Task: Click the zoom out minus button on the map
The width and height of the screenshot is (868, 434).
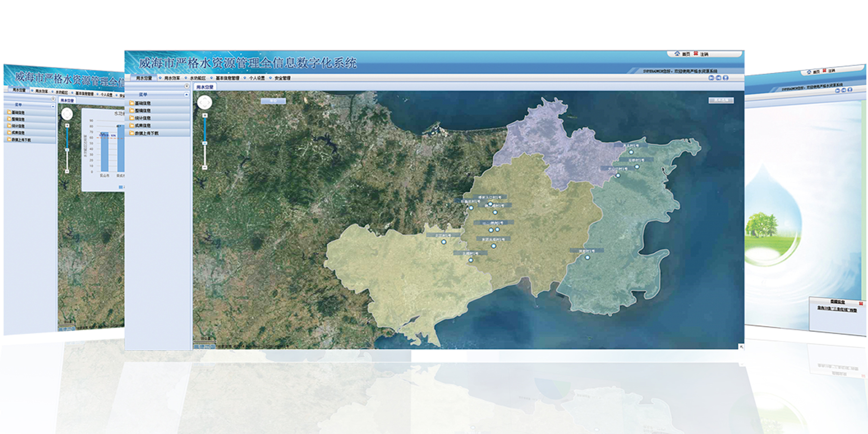Action: 205,167
